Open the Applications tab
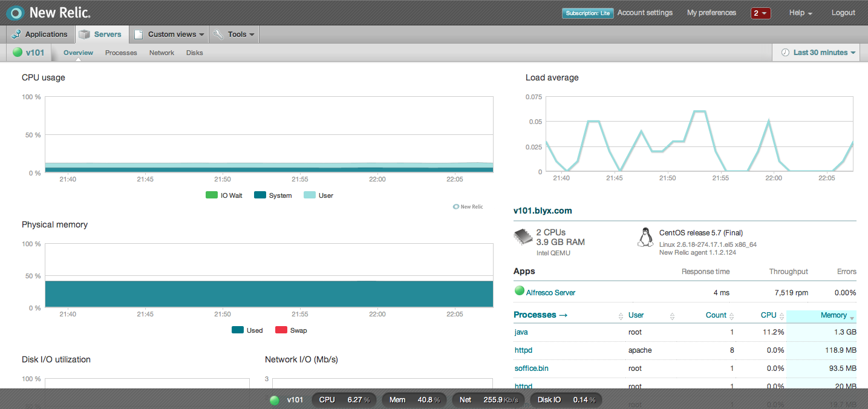The image size is (868, 409). point(40,34)
